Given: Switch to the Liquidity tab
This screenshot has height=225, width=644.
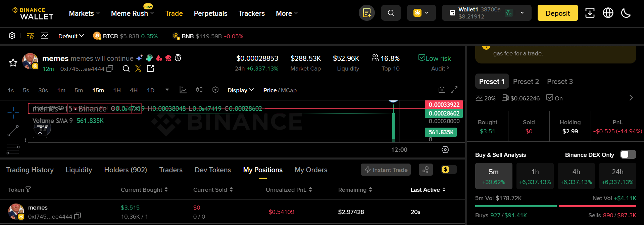Looking at the screenshot, I should 79,170.
